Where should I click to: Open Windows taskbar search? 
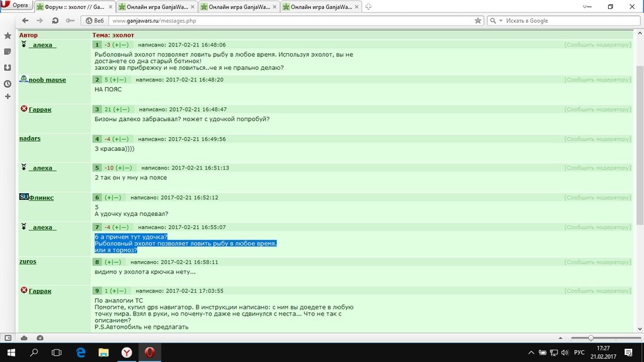point(34,352)
